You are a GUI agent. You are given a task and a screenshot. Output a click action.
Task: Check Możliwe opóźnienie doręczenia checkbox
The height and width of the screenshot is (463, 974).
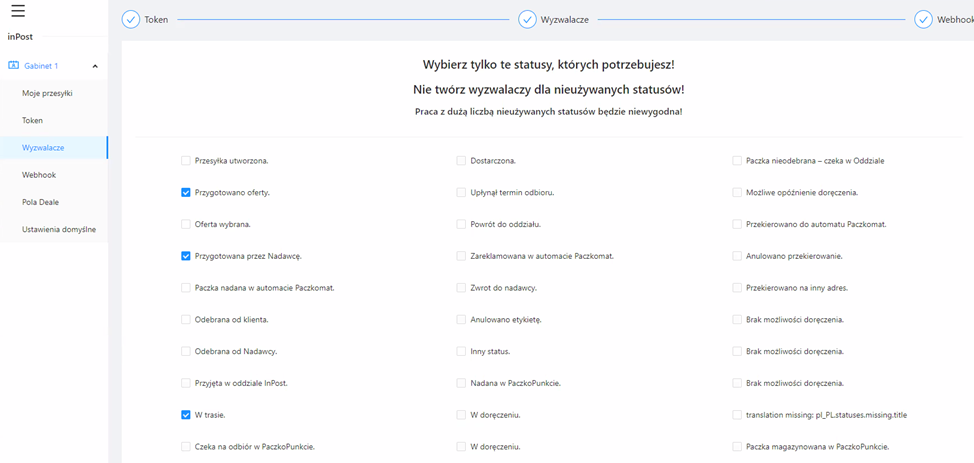pyautogui.click(x=737, y=193)
